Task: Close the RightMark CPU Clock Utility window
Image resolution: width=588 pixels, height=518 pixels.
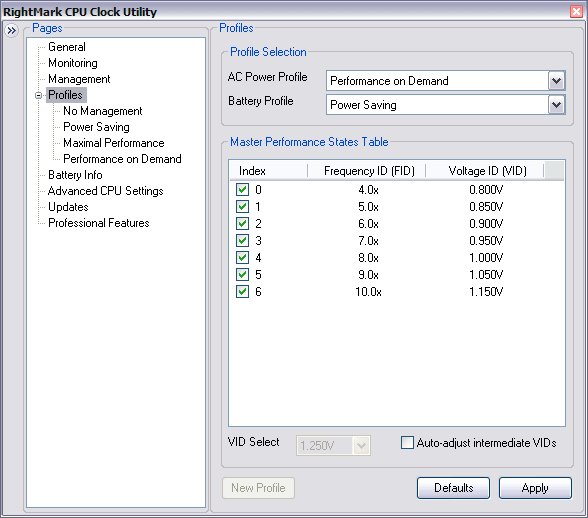Action: point(577,12)
